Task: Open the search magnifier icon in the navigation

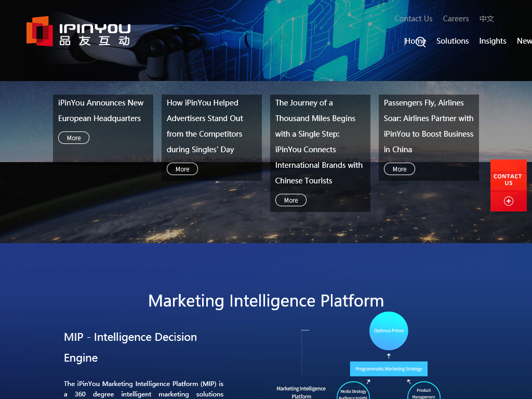Action: [421, 41]
